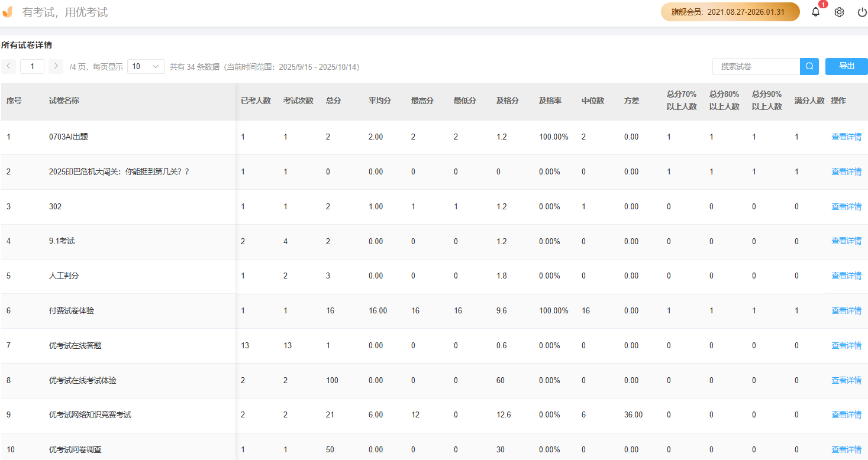Click the blue search magnifier button

click(809, 67)
